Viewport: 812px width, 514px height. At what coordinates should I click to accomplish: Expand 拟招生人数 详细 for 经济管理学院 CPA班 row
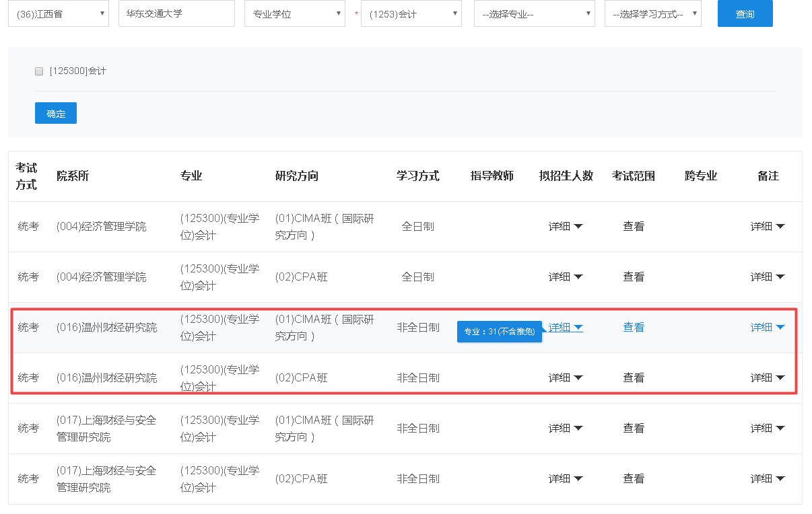click(566, 277)
